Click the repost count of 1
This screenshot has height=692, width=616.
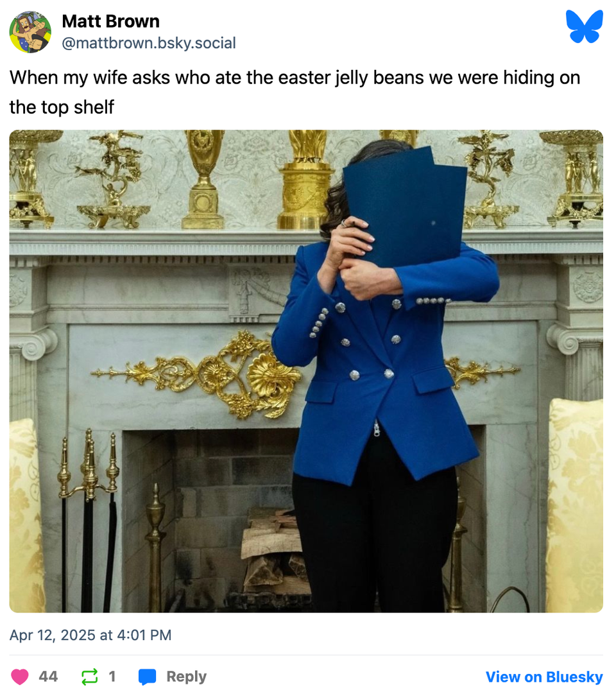(112, 676)
